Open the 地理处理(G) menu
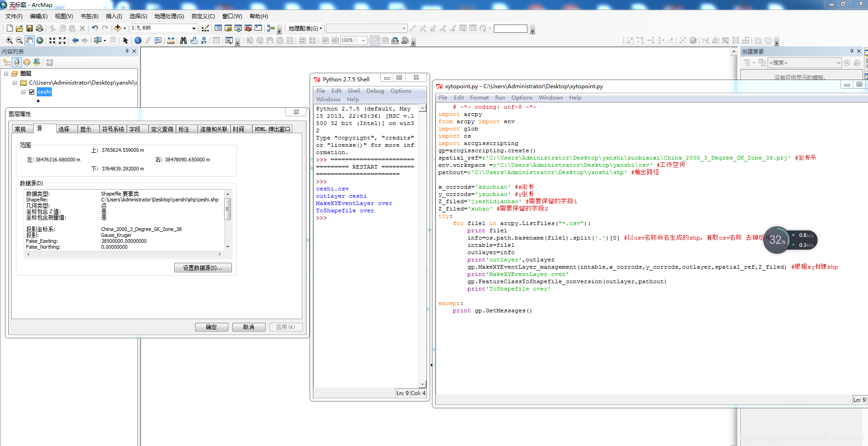868x446 pixels. coord(169,16)
